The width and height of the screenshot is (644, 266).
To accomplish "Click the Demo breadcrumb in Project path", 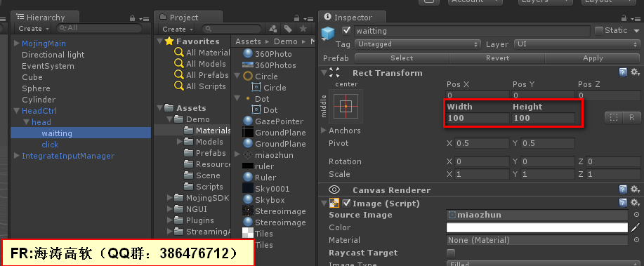I will pos(285,41).
